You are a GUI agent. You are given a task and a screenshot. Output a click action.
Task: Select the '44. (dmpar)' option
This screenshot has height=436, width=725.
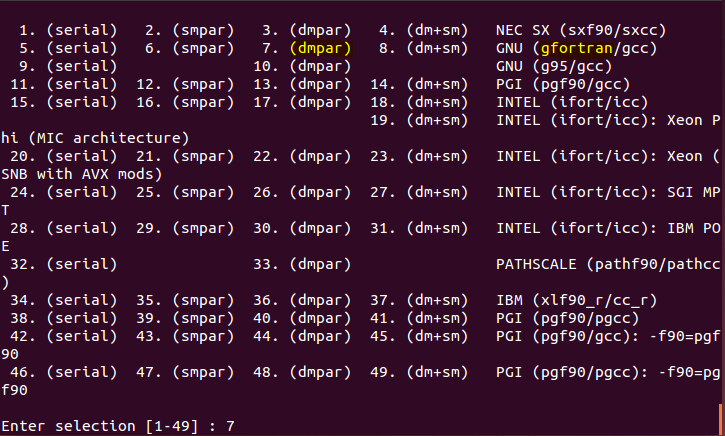(x=302, y=337)
